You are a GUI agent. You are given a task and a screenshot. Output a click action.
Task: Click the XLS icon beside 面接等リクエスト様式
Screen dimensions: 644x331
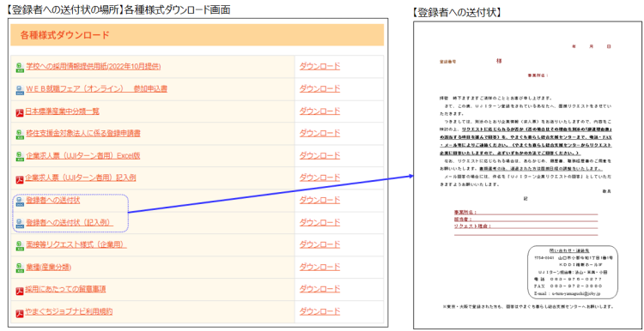tap(20, 245)
